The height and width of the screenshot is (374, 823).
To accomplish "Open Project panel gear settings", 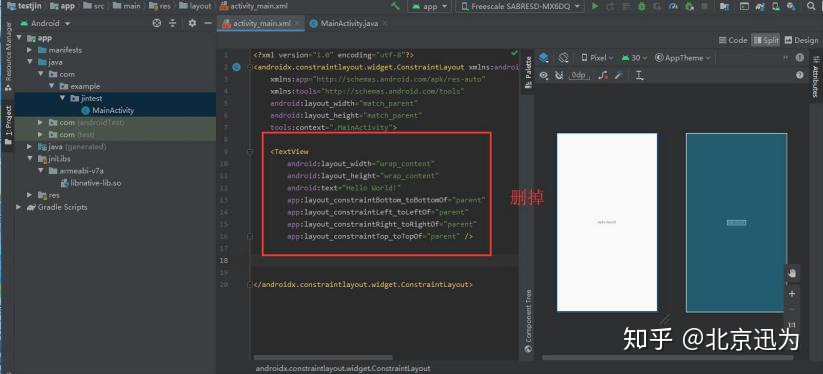I will tap(192, 24).
